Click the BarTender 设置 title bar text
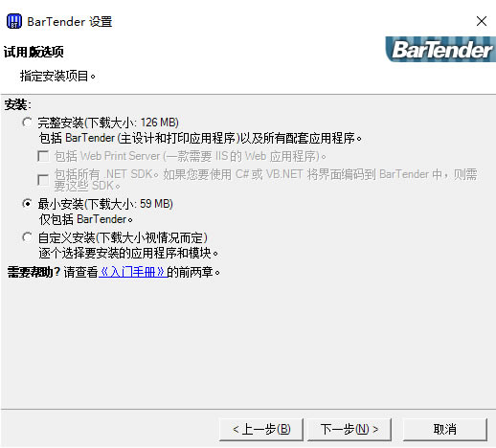 (x=70, y=22)
